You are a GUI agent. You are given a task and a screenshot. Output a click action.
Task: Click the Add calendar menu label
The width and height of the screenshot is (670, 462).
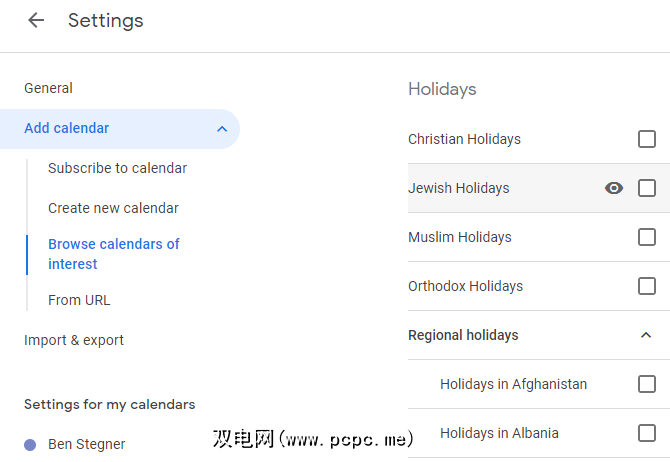(67, 128)
